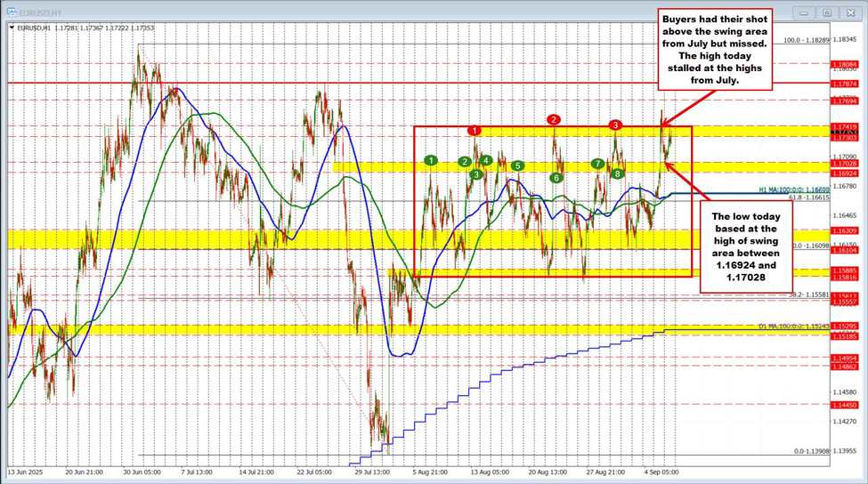868x484 pixels.
Task: Click the triangle before the EURUSD,H1 chart label
Action: pyautogui.click(x=11, y=28)
